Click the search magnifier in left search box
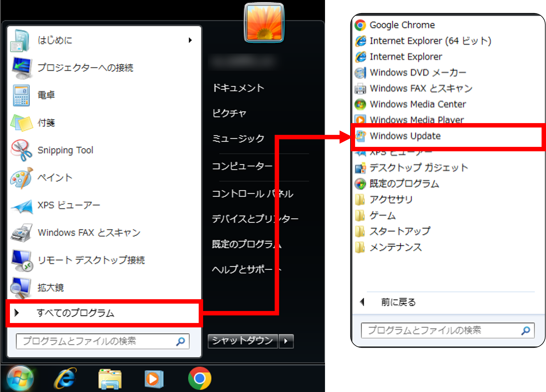Image resolution: width=546 pixels, height=392 pixels. [x=181, y=341]
